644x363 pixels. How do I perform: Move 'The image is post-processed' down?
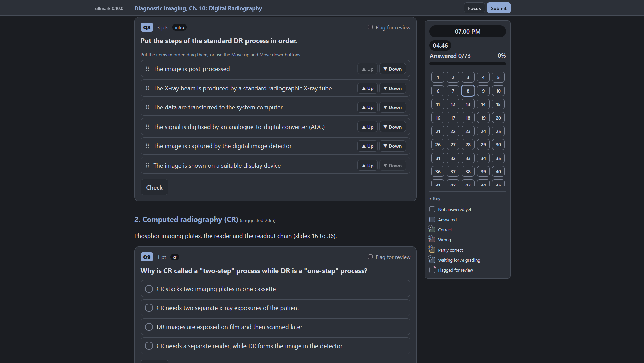pyautogui.click(x=392, y=69)
